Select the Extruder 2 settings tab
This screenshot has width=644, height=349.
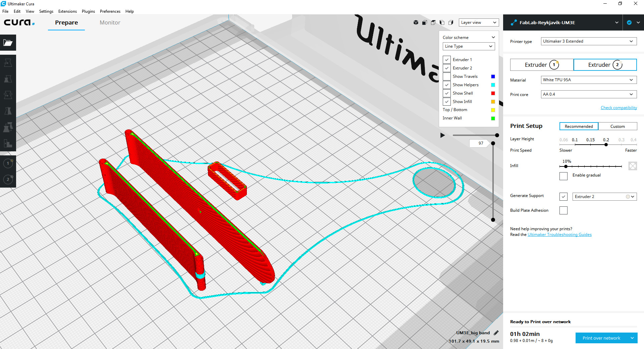click(x=605, y=65)
